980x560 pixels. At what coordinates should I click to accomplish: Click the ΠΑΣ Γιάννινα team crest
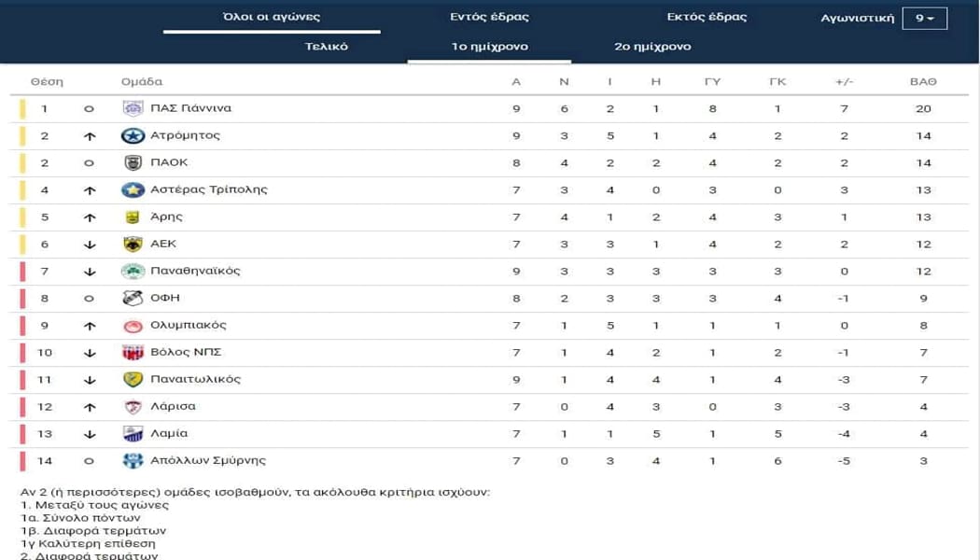coord(133,108)
